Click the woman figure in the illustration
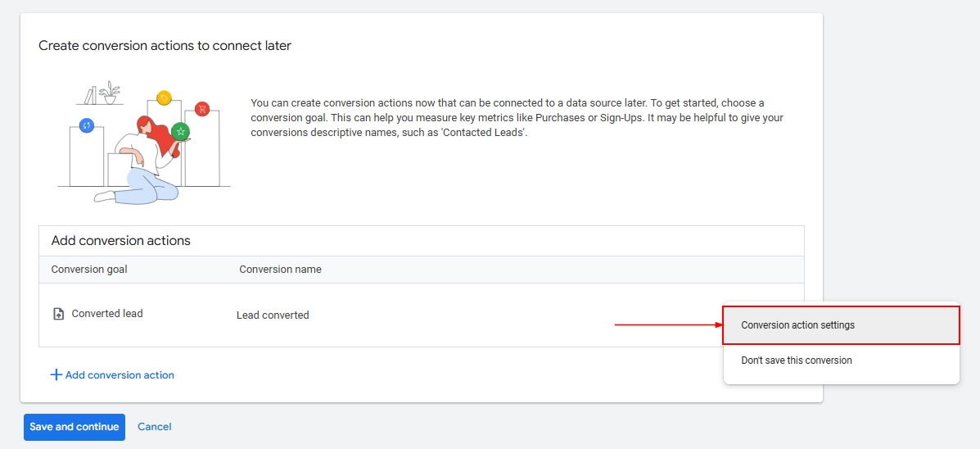The image size is (980, 449). [x=145, y=160]
